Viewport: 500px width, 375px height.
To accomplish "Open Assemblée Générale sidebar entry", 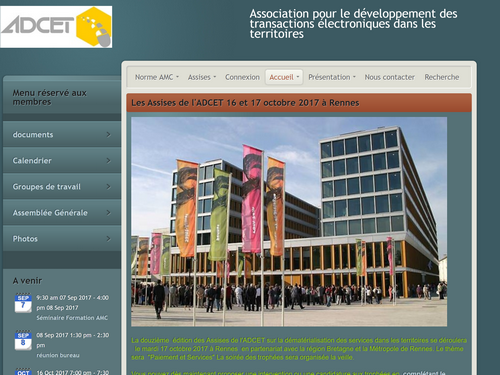I will click(62, 212).
